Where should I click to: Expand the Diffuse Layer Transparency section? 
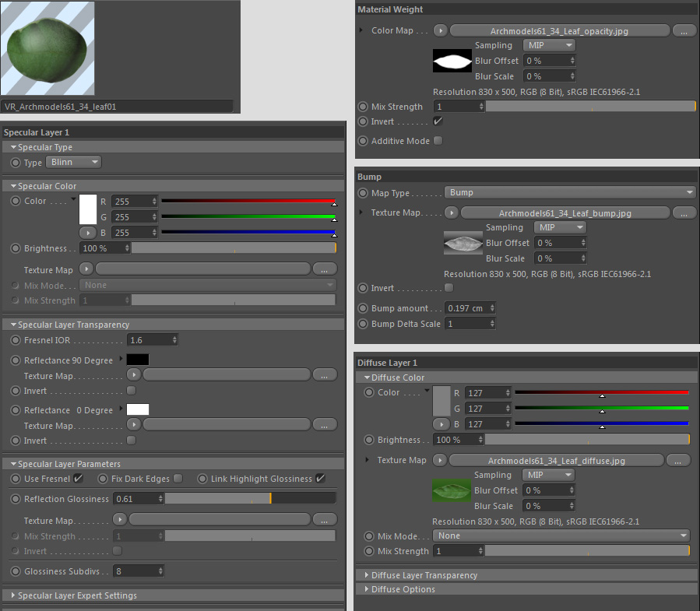(424, 575)
